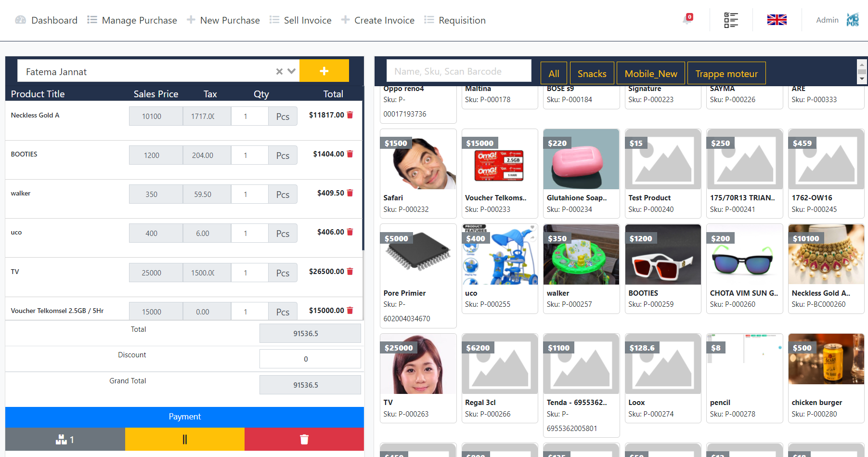Expand the customer selection dropdown
This screenshot has width=868, height=457.
291,71
